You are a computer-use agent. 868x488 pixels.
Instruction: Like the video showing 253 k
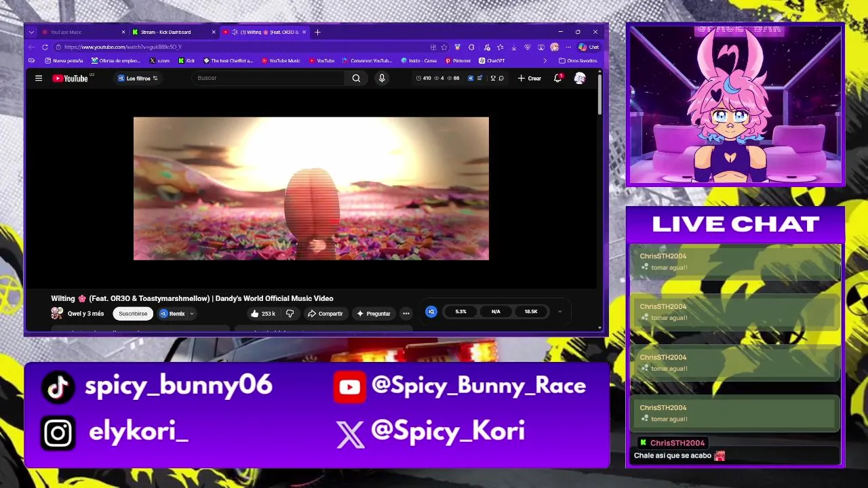[263, 314]
